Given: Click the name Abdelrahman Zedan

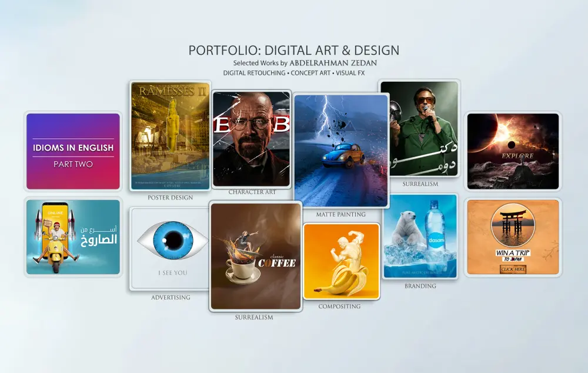Looking at the screenshot, I should (333, 63).
